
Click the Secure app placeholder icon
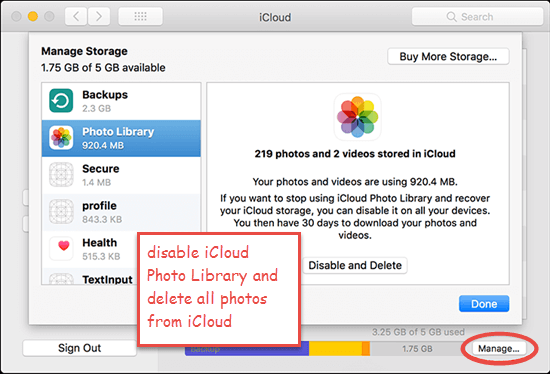coord(61,175)
